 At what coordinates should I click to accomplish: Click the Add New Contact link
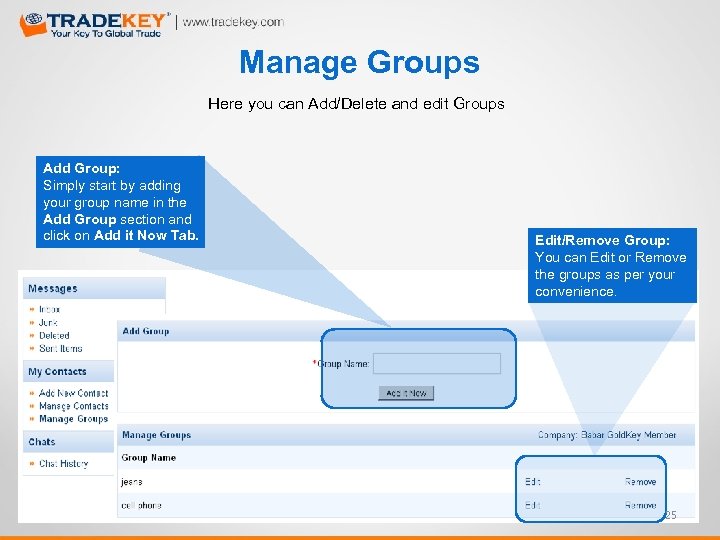73,393
